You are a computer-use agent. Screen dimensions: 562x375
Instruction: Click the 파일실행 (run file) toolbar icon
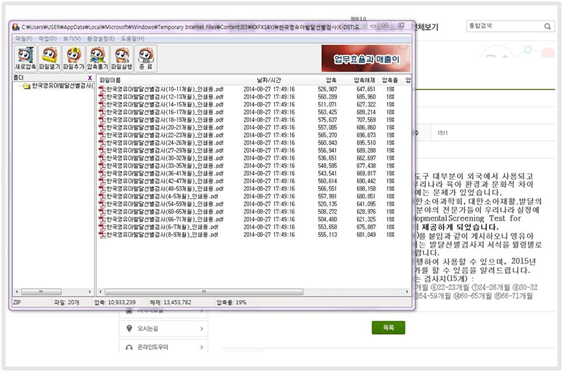click(122, 58)
